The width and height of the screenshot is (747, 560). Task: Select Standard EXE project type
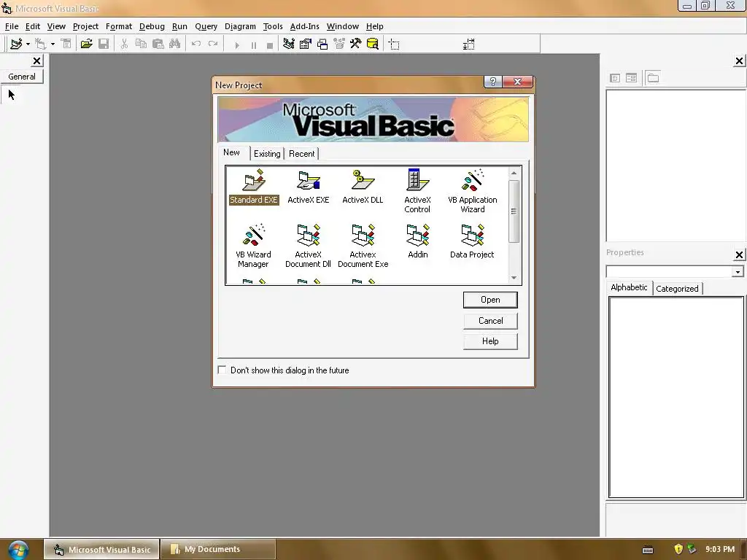(253, 187)
